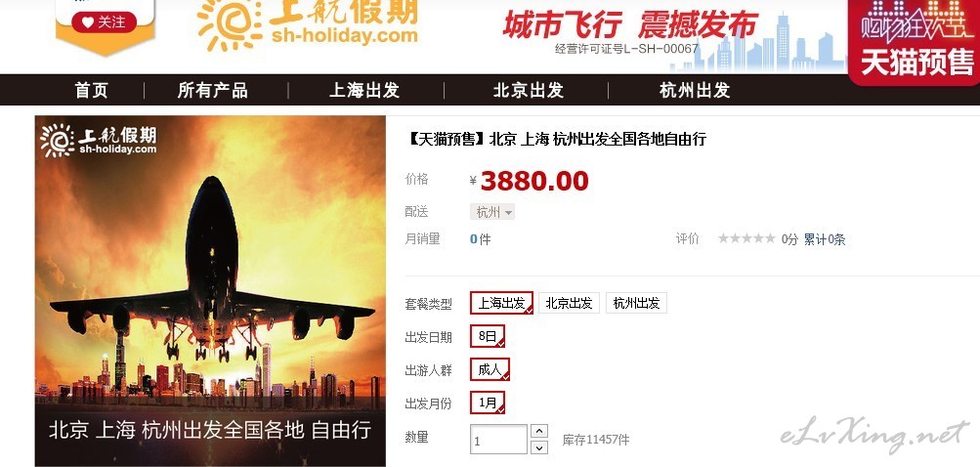
Task: Go to 北京出发 navigation tab
Action: coord(529,90)
